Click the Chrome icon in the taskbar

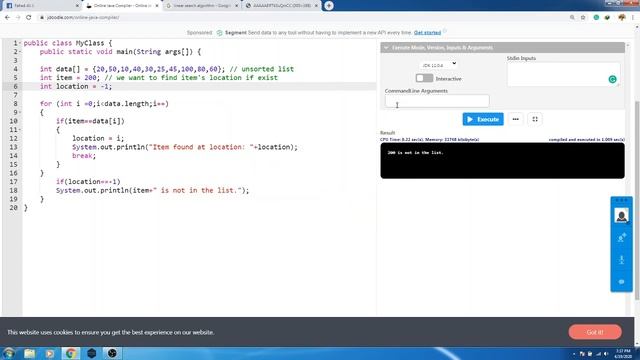(x=71, y=353)
